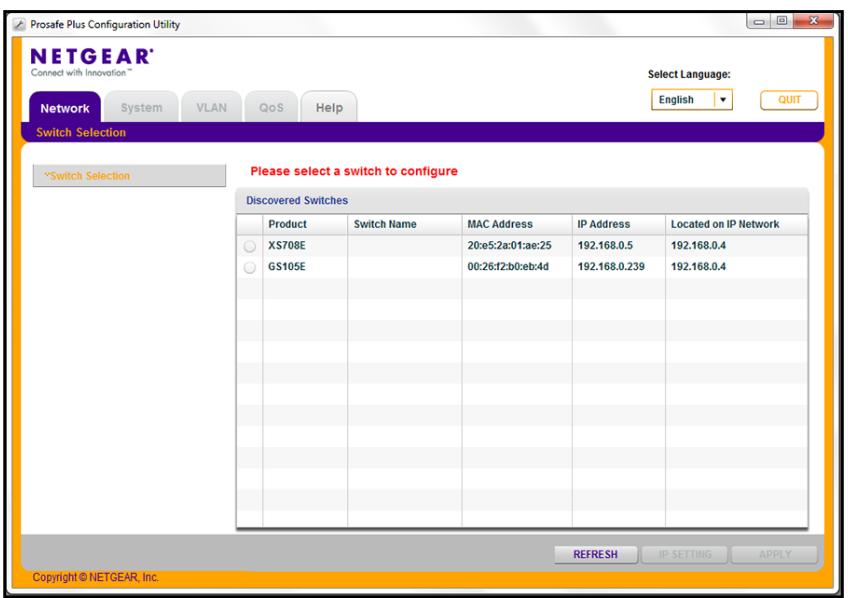This screenshot has height=598, width=848.
Task: Click the NETGEAR logo
Action: coord(91,62)
